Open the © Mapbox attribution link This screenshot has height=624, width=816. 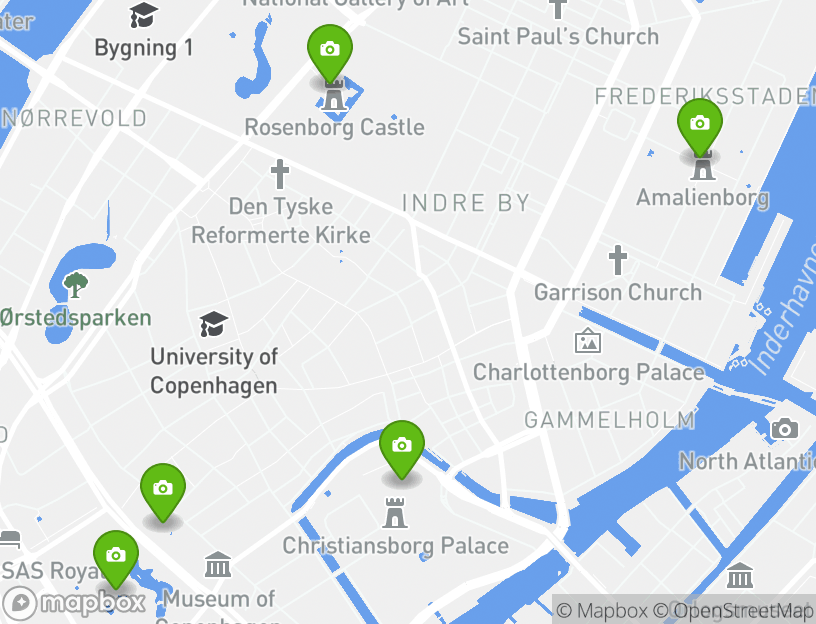602,610
